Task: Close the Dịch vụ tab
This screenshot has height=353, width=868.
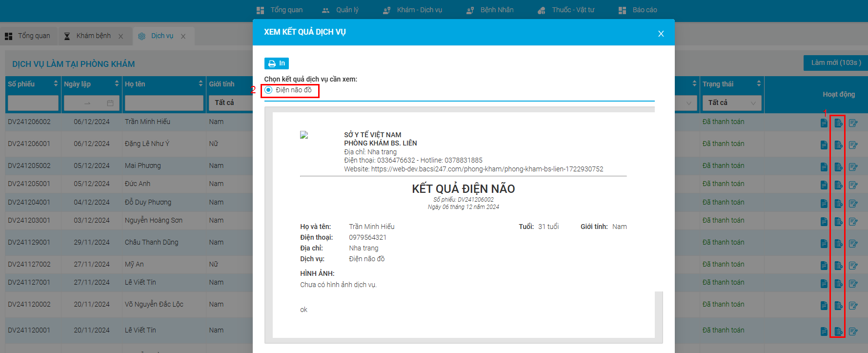Action: click(x=183, y=36)
